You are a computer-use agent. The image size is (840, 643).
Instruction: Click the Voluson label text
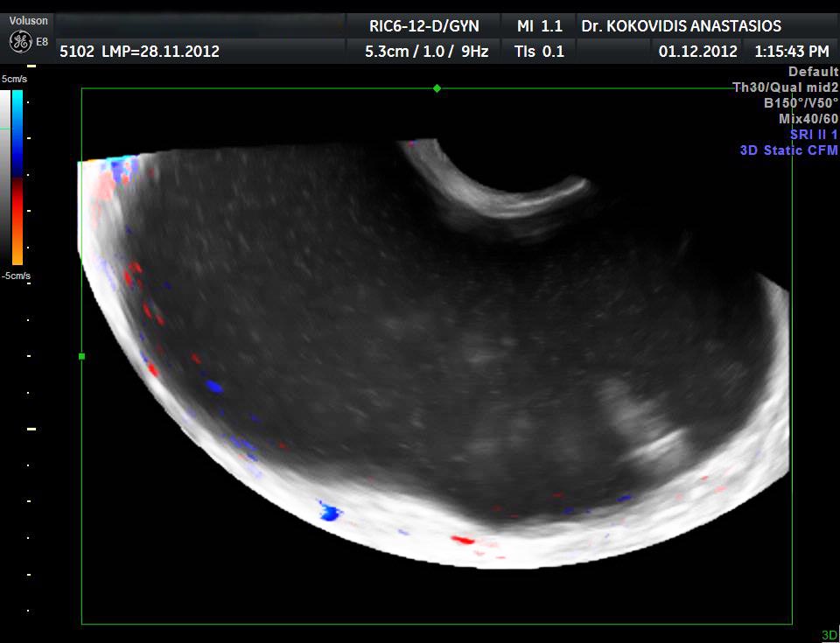click(28, 20)
